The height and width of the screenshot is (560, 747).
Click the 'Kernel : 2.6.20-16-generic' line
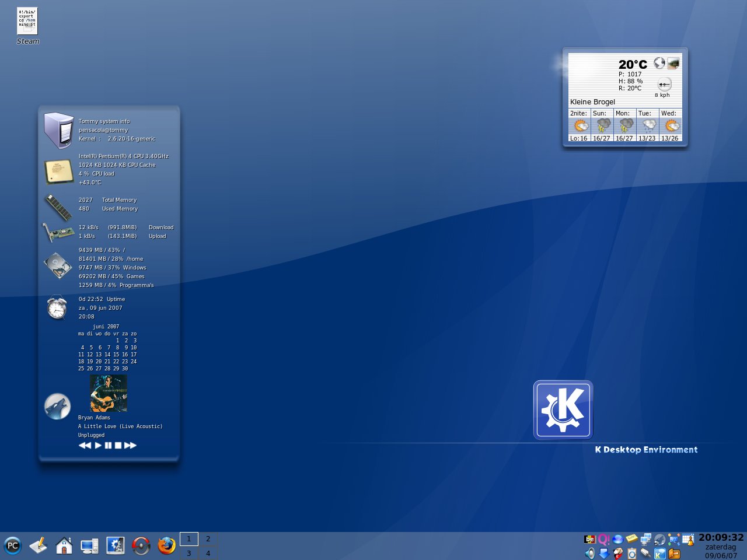pos(117,139)
